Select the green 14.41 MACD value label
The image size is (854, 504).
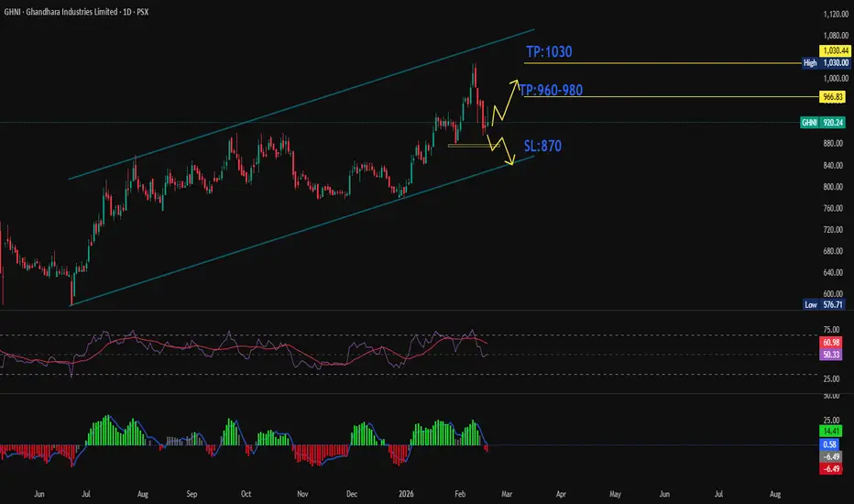(831, 431)
